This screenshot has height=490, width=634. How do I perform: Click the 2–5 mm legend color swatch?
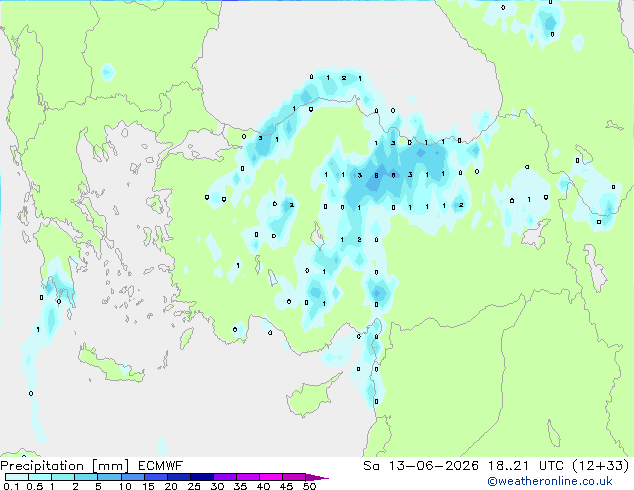click(x=86, y=477)
